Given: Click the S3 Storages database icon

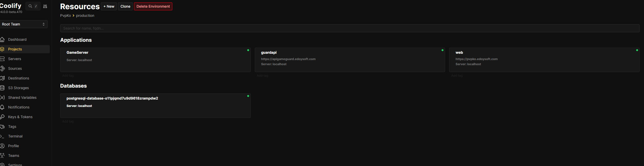Looking at the screenshot, I should pos(2,88).
